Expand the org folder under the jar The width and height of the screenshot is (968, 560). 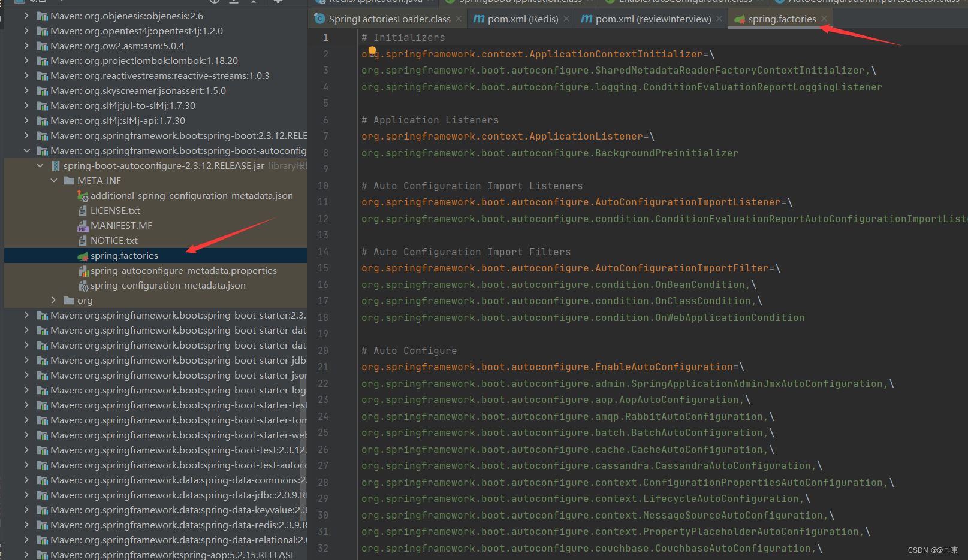coord(54,300)
